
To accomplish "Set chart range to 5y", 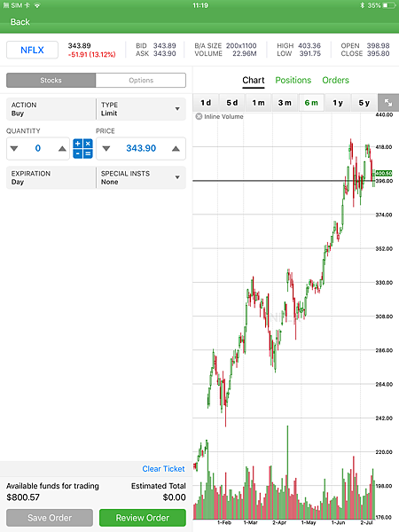I will click(x=364, y=103).
